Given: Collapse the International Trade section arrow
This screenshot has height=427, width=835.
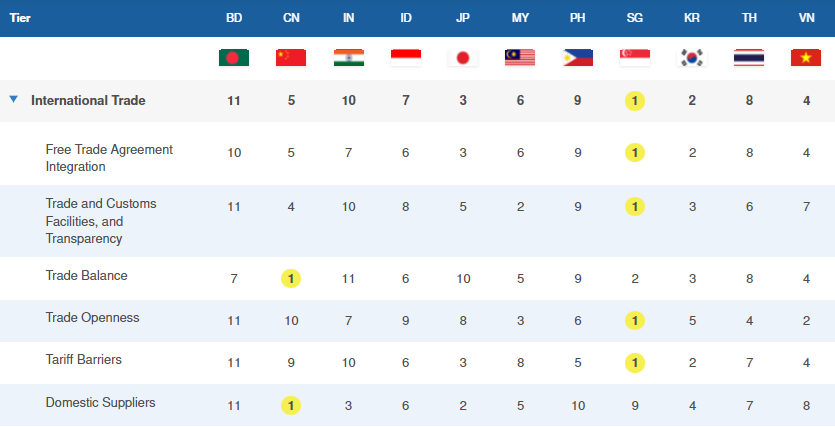Looking at the screenshot, I should [13, 100].
